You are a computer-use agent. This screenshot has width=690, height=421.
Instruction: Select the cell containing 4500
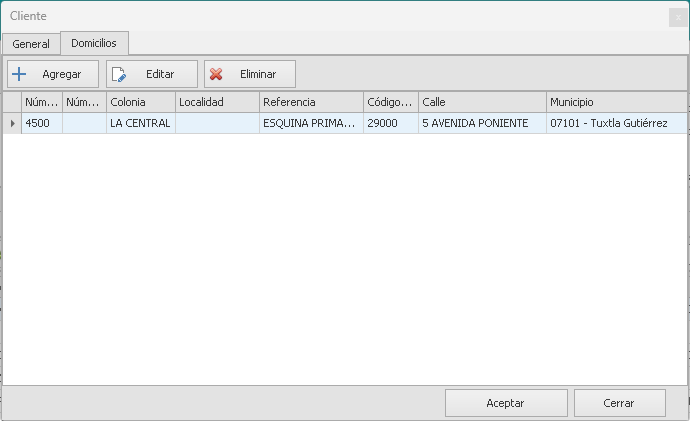(x=41, y=123)
